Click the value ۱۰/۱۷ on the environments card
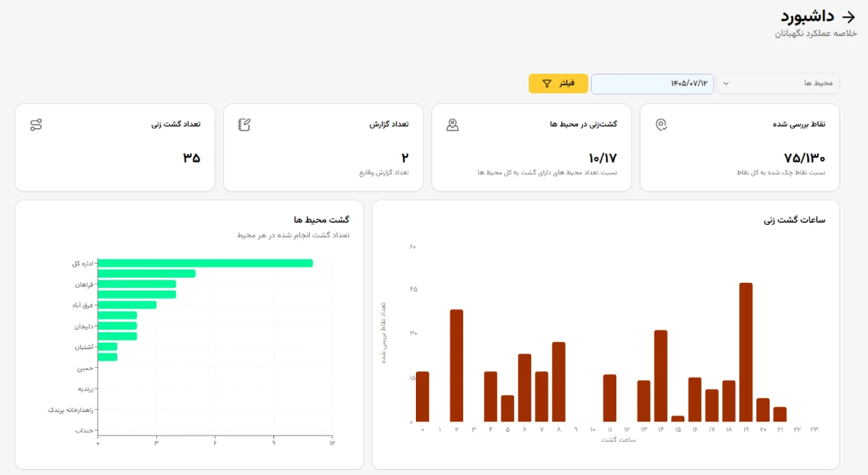This screenshot has height=475, width=868. tap(603, 158)
